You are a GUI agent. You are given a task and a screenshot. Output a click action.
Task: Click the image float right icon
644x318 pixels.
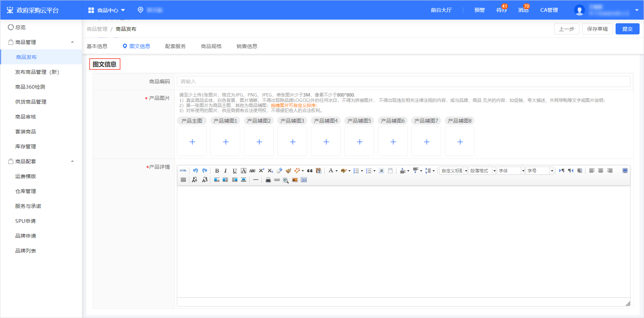point(234,180)
